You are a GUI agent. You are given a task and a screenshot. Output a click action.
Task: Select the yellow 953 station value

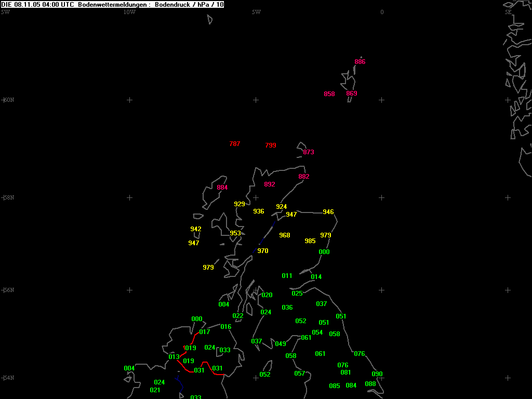tap(235, 233)
